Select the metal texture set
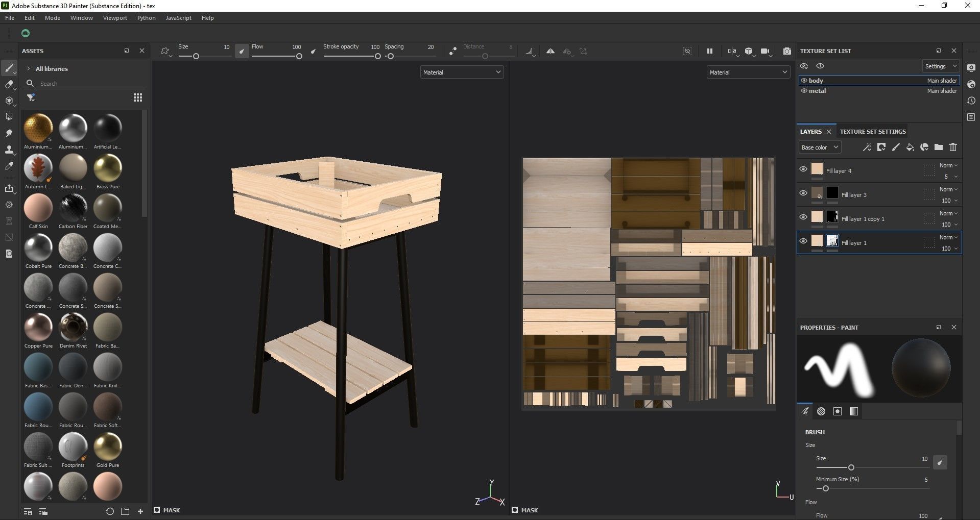The width and height of the screenshot is (980, 520). click(x=879, y=91)
